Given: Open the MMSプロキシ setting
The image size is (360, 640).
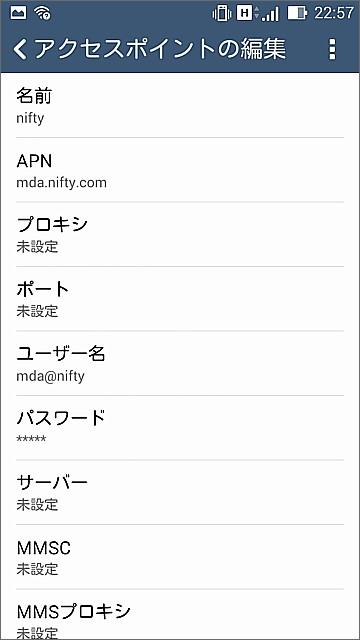Looking at the screenshot, I should [x=180, y=615].
